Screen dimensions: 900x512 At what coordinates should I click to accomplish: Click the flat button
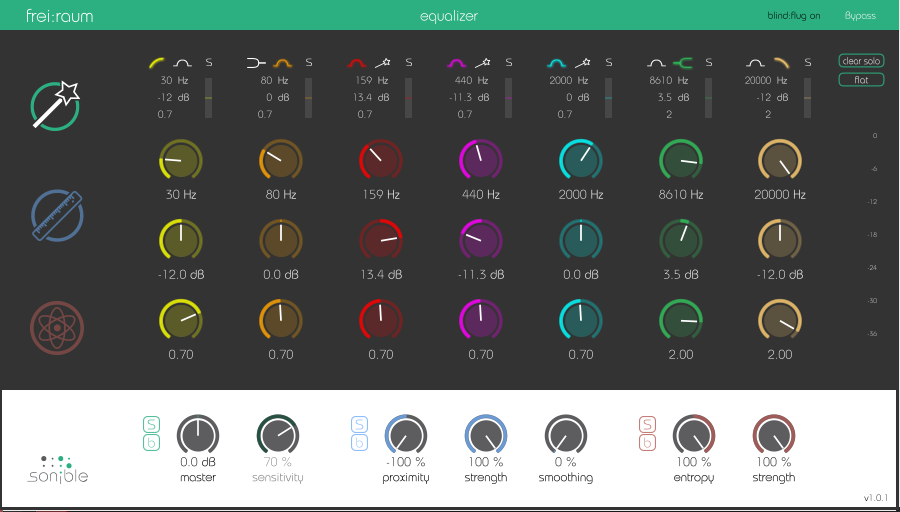tap(862, 80)
